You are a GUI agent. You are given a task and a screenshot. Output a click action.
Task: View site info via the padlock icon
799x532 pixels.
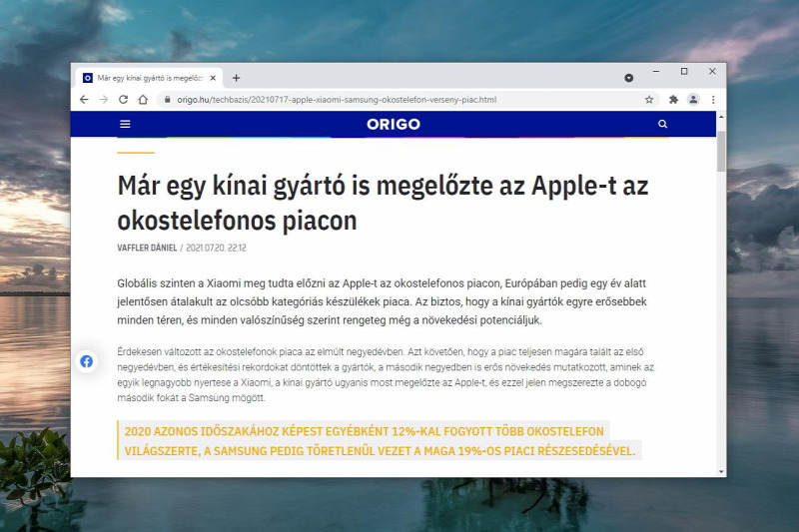pos(167,100)
